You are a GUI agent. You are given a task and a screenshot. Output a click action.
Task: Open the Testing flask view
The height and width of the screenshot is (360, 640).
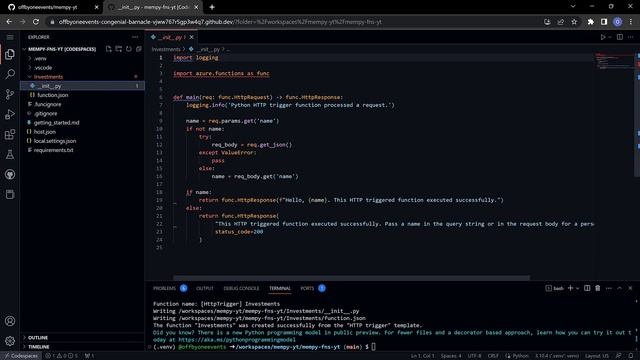coord(10,154)
